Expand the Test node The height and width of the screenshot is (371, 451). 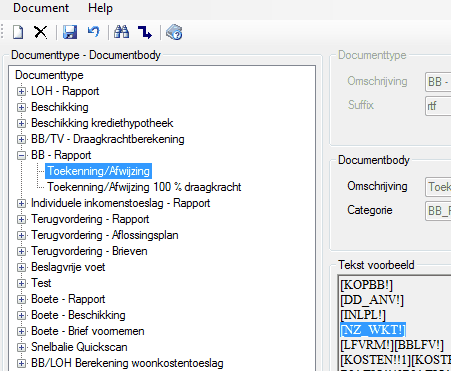(x=21, y=283)
